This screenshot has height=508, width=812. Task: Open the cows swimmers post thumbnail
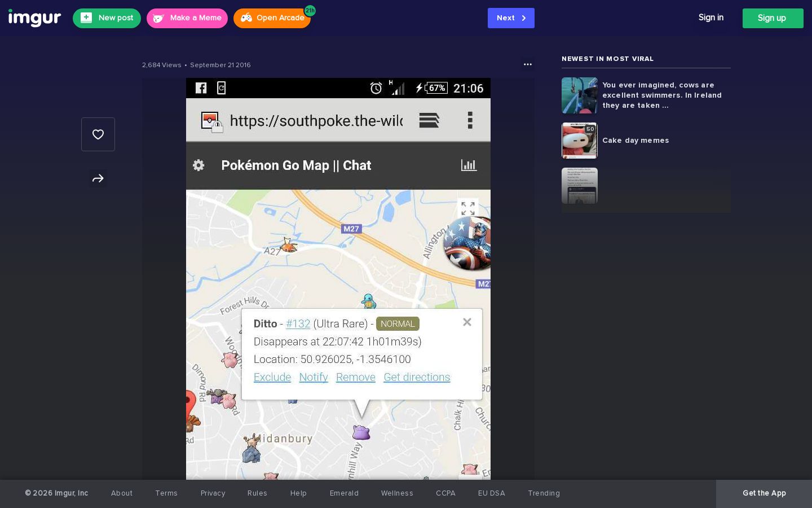(x=579, y=95)
